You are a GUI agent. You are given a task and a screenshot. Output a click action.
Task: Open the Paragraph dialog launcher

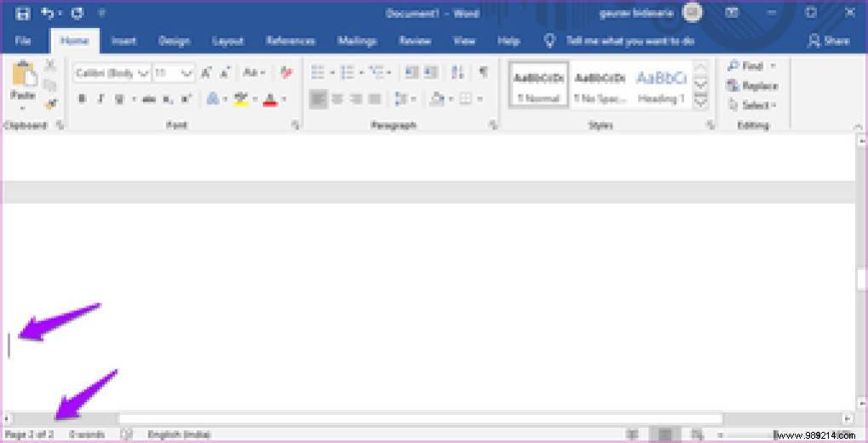pyautogui.click(x=493, y=126)
